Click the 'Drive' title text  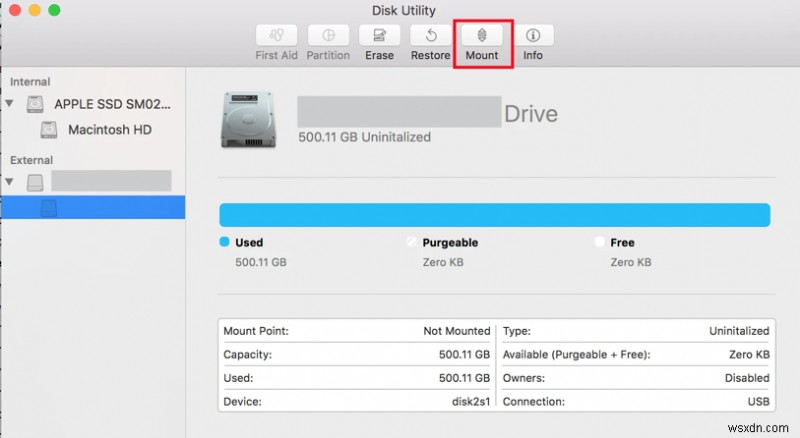(x=531, y=114)
